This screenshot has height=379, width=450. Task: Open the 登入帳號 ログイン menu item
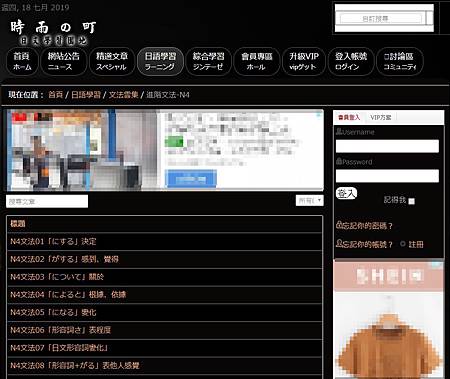coord(351,61)
